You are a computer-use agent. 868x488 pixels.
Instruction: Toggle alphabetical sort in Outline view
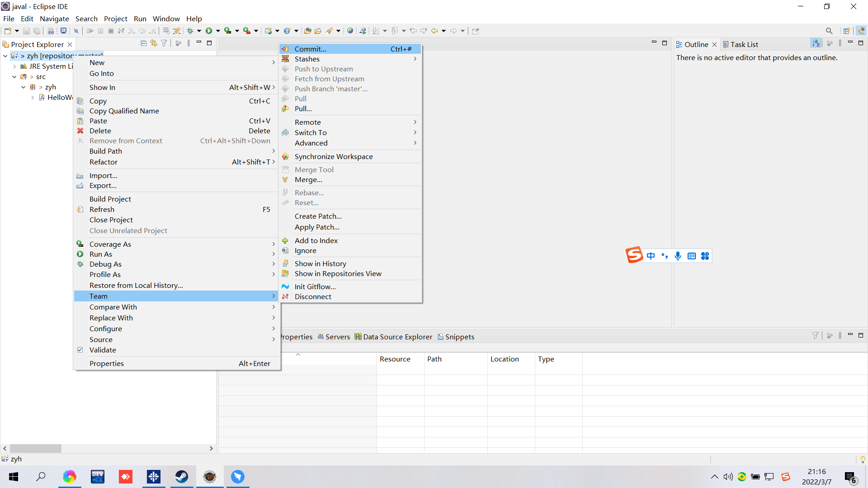[816, 43]
